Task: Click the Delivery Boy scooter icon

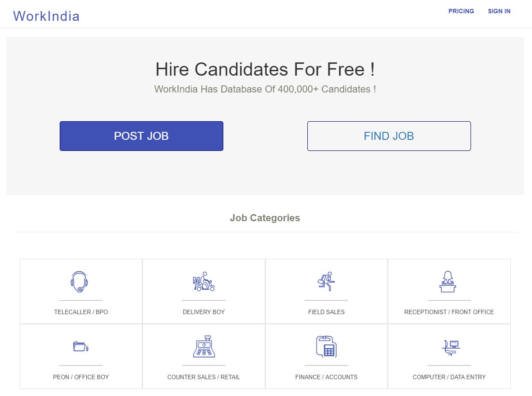Action: pyautogui.click(x=203, y=282)
